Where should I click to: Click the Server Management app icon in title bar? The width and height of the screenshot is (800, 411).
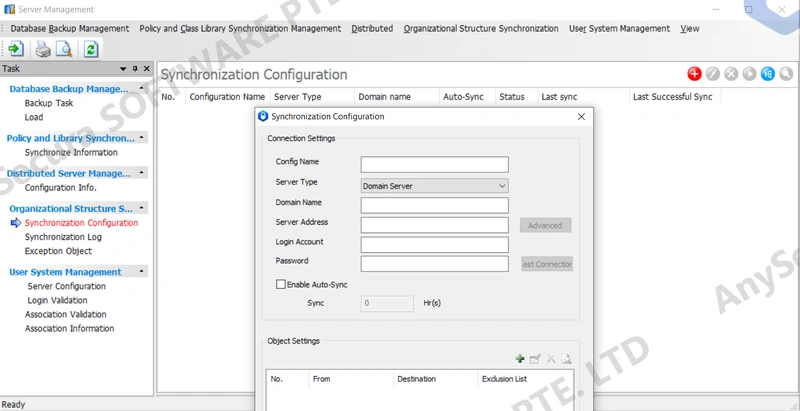(9, 9)
